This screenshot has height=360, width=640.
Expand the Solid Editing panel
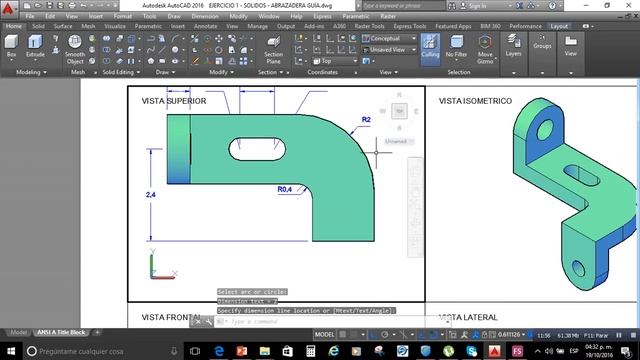click(121, 72)
